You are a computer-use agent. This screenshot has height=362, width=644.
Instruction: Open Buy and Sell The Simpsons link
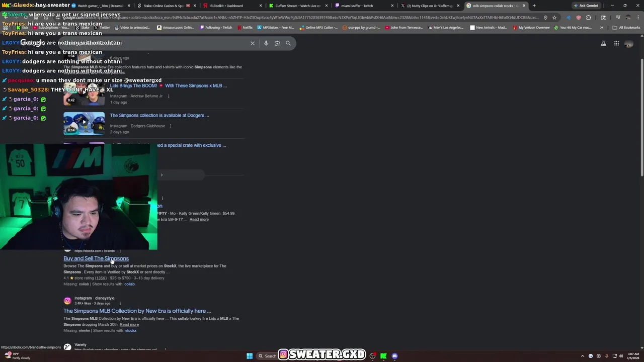pos(96,258)
